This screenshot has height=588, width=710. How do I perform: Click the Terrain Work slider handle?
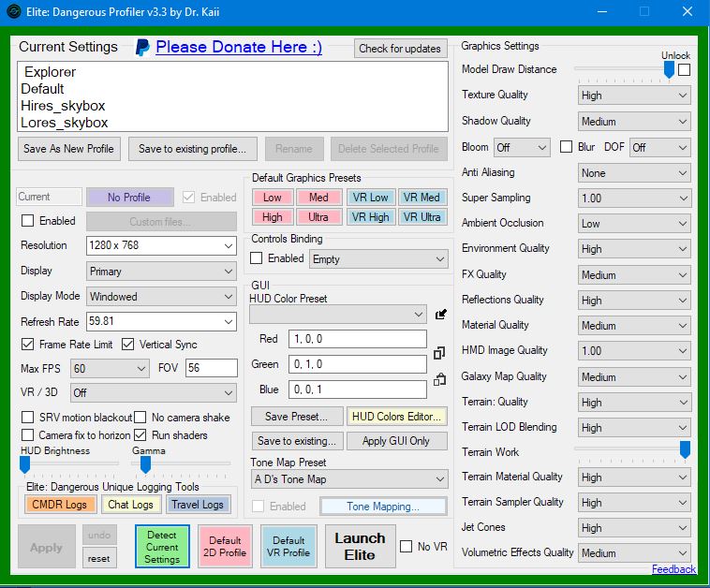(685, 450)
